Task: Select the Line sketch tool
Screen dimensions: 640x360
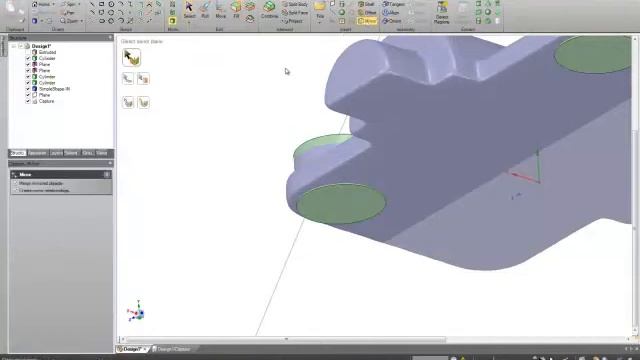Action: click(92, 4)
